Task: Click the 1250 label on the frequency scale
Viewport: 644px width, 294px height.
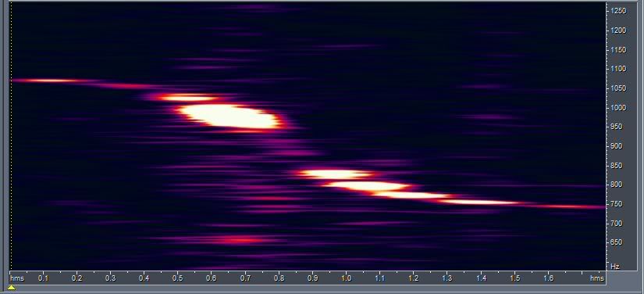Action: 618,11
